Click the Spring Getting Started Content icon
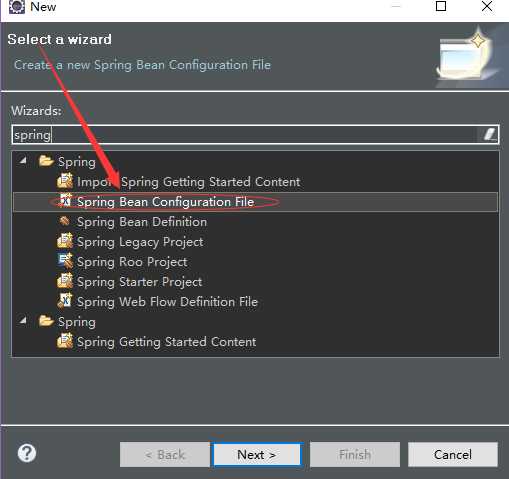Screen dimensions: 509x479 click(x=65, y=342)
